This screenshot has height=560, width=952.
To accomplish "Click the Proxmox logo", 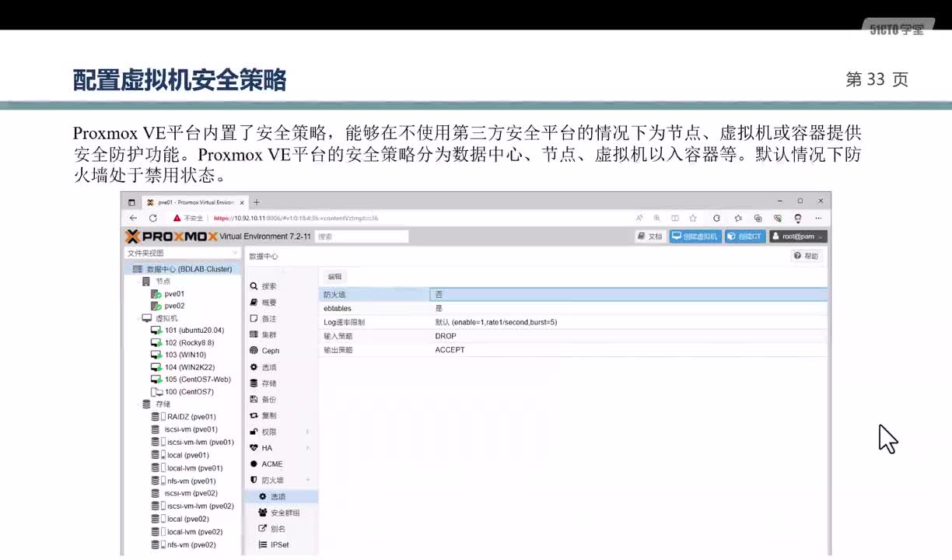I will (x=171, y=236).
